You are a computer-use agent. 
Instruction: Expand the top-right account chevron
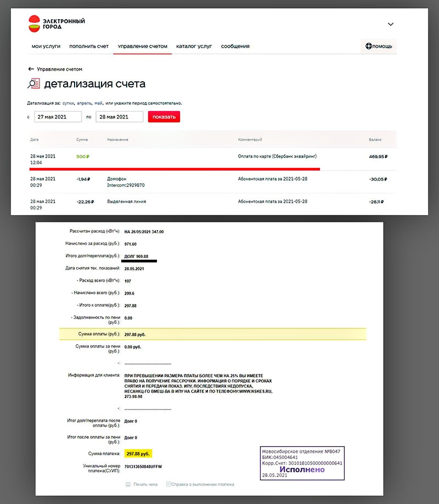(x=391, y=24)
